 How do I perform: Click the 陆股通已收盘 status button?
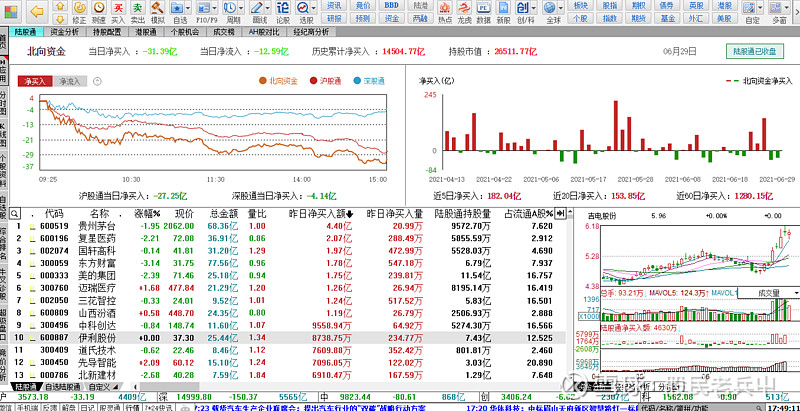point(755,52)
